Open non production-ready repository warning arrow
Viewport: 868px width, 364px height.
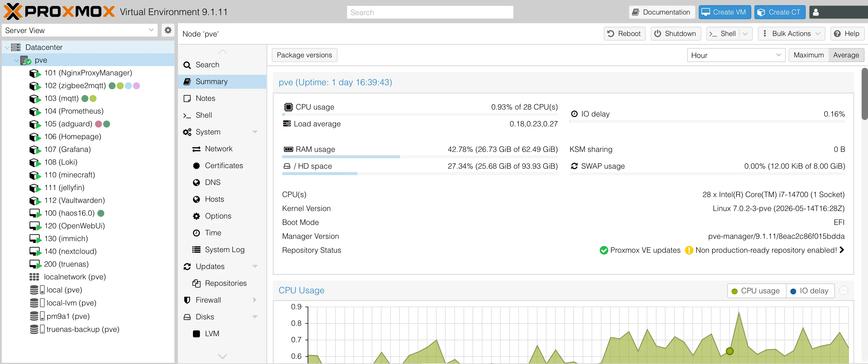(x=842, y=250)
